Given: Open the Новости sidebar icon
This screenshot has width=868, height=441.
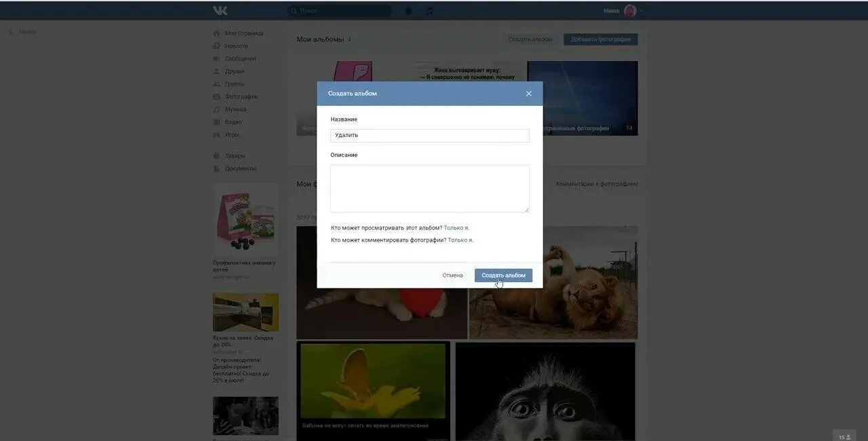Looking at the screenshot, I should tap(217, 46).
